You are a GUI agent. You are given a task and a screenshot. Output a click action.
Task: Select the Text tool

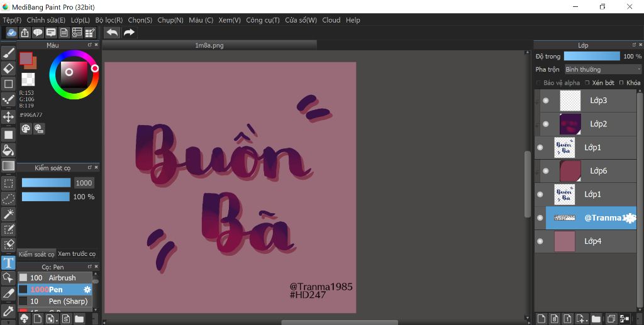click(x=8, y=263)
